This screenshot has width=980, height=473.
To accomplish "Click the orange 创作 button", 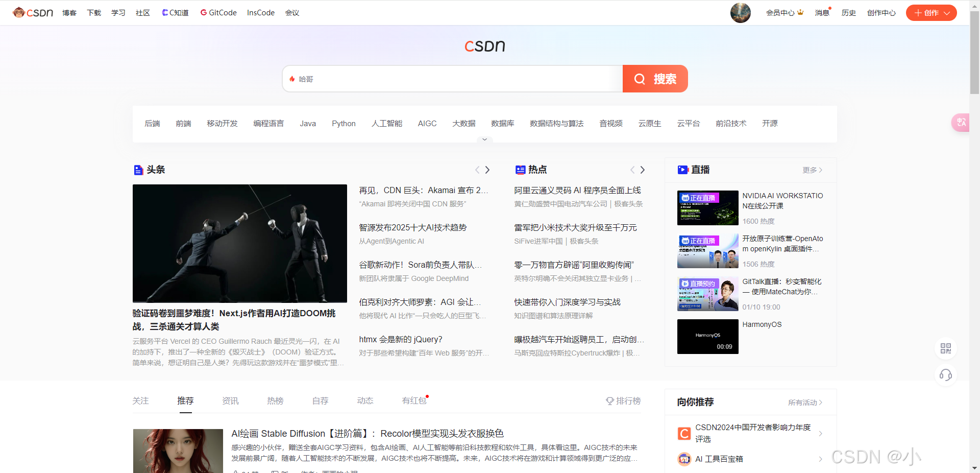I will 931,13.
